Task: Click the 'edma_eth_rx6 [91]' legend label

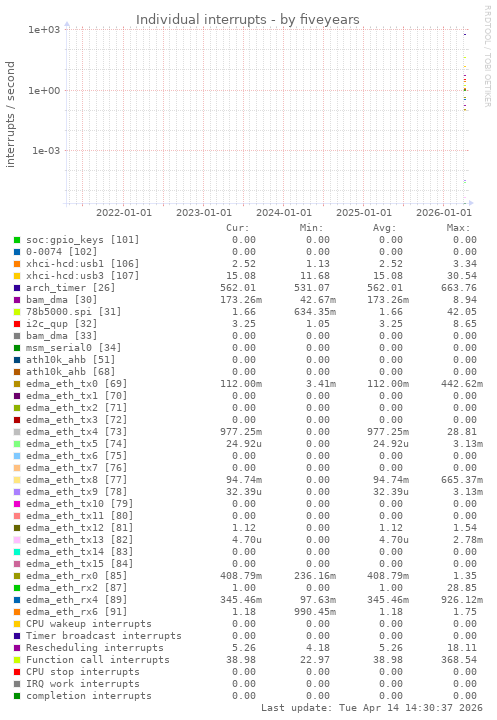Action: [76, 612]
